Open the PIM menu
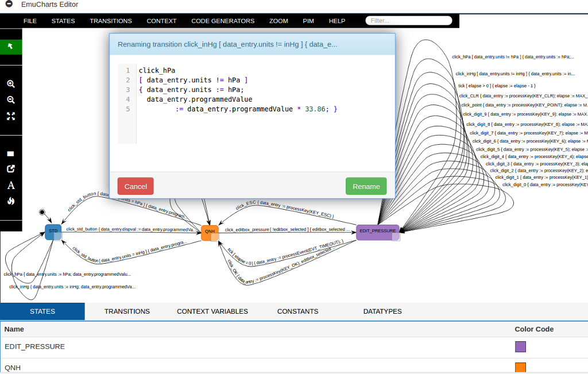Image resolution: width=588 pixels, height=374 pixels. tap(308, 21)
